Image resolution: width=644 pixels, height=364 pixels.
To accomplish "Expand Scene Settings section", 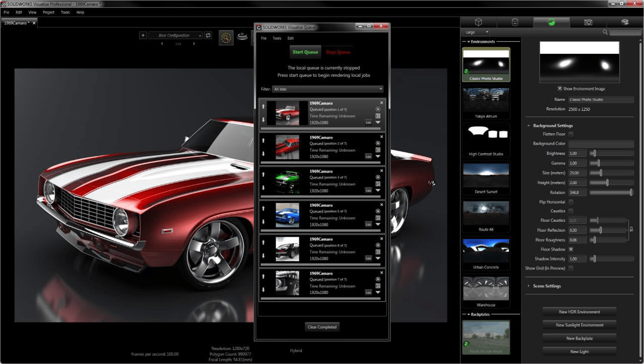I will tap(529, 286).
